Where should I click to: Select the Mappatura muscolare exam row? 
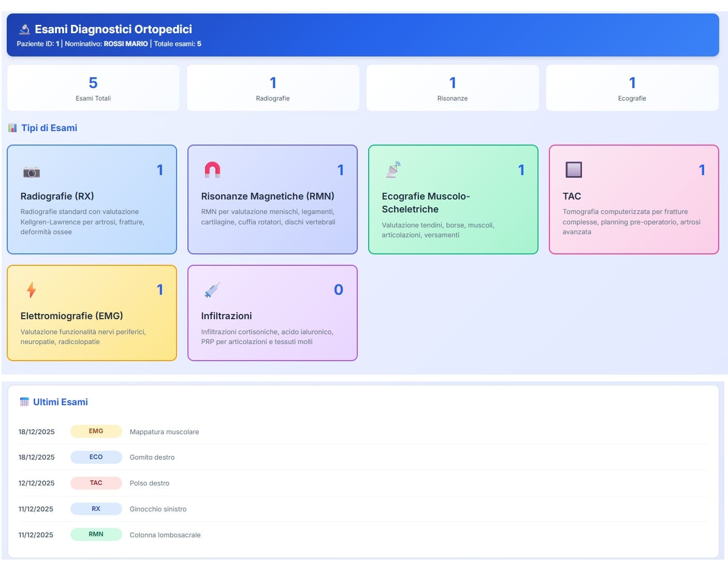tap(164, 431)
